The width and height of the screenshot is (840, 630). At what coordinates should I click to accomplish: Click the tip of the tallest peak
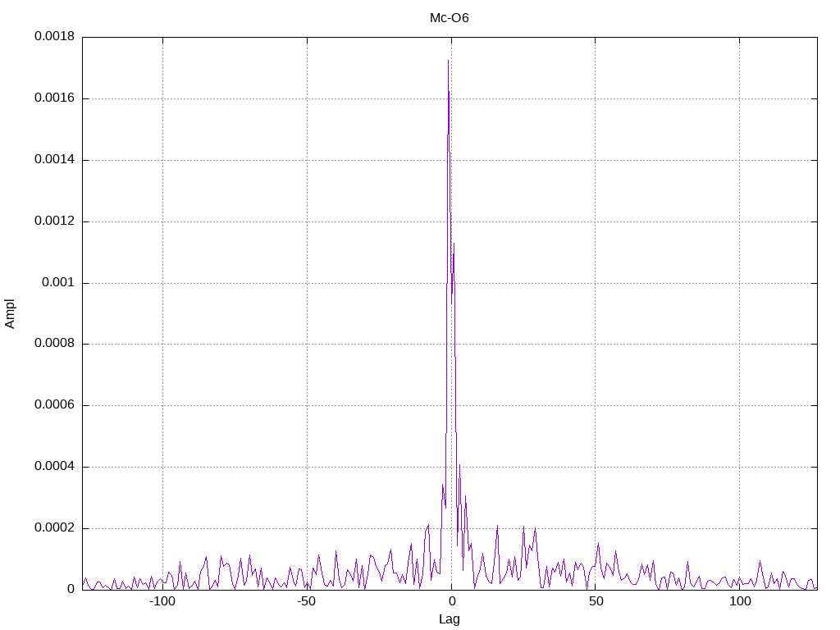[449, 61]
